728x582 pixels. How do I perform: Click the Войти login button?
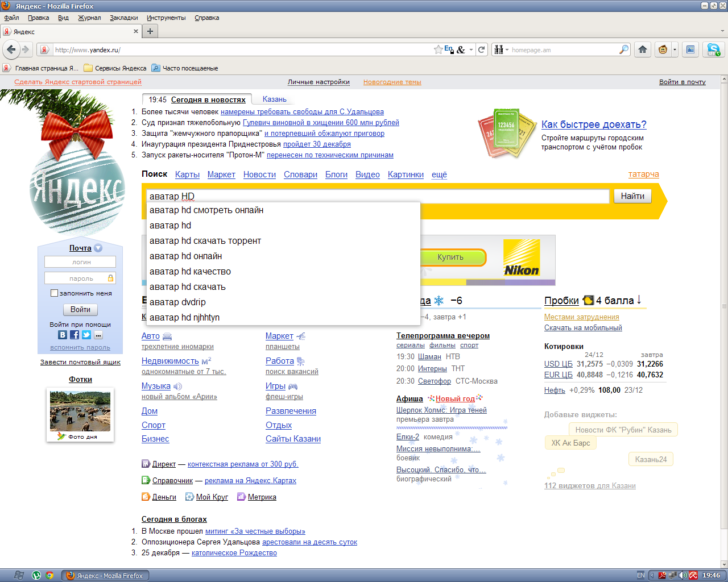(x=80, y=310)
